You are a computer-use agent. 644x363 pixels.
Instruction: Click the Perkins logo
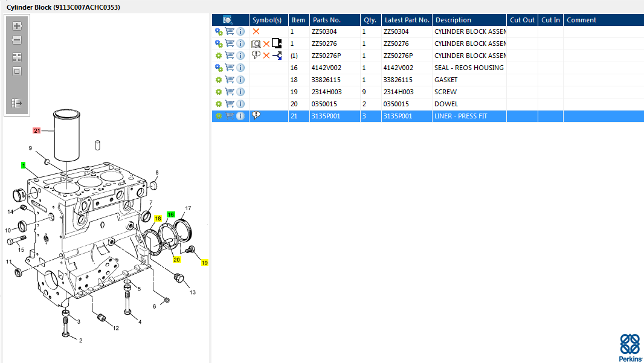(631, 348)
